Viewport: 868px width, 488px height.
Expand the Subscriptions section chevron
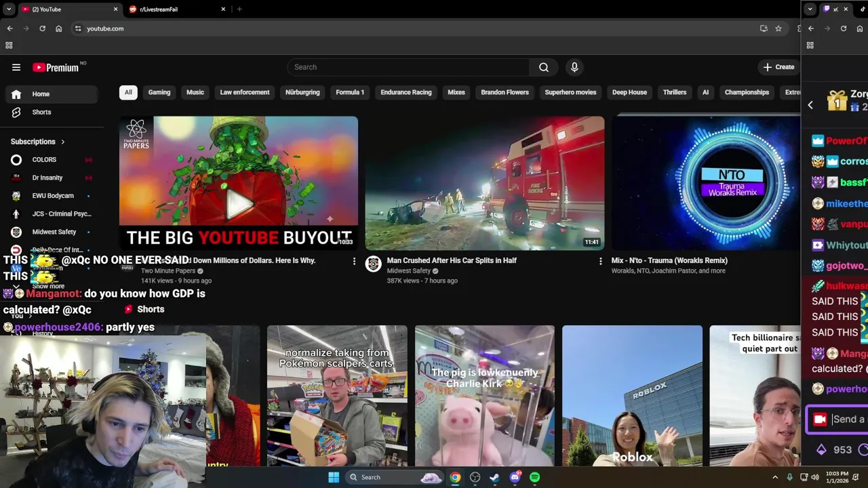(62, 142)
